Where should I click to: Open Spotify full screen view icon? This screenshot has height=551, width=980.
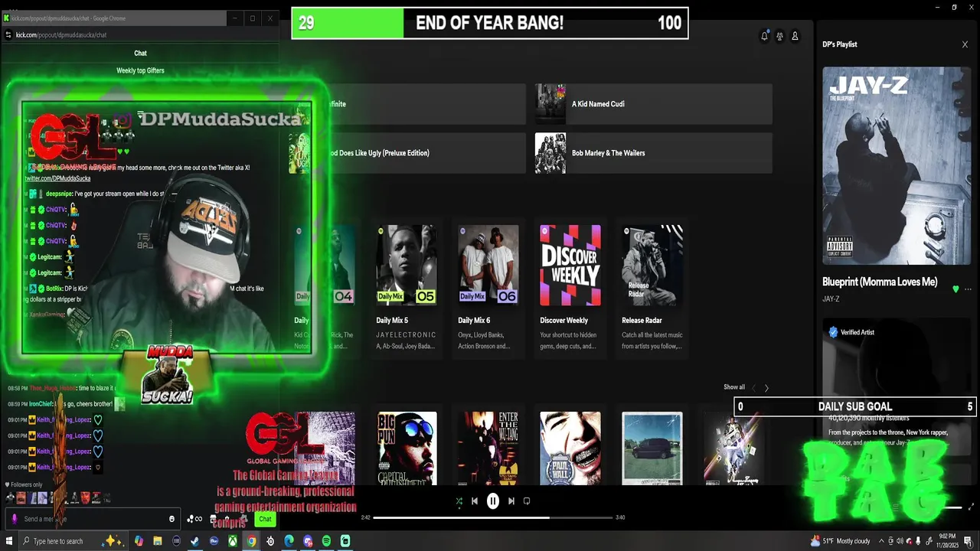[972, 507]
